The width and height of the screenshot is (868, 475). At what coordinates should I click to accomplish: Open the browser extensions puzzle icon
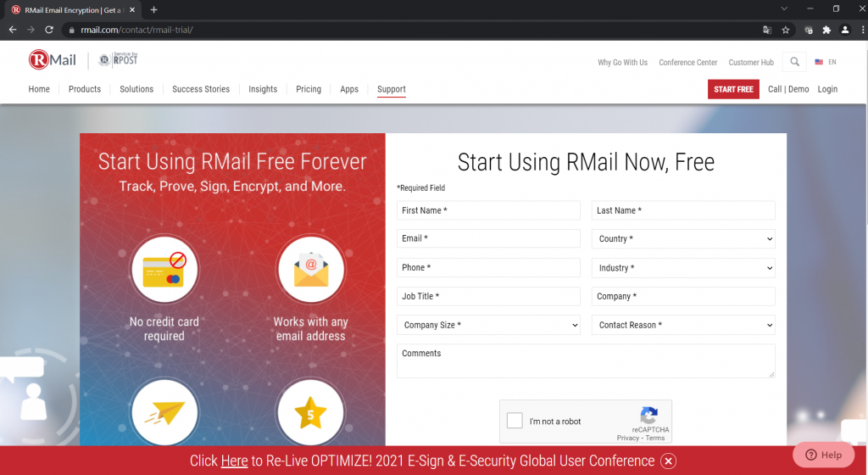(x=826, y=30)
